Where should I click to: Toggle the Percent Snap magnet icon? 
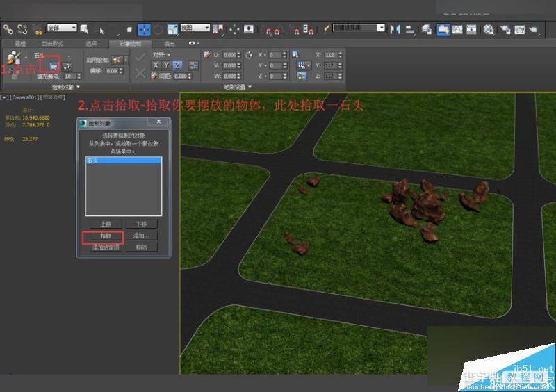[x=295, y=29]
